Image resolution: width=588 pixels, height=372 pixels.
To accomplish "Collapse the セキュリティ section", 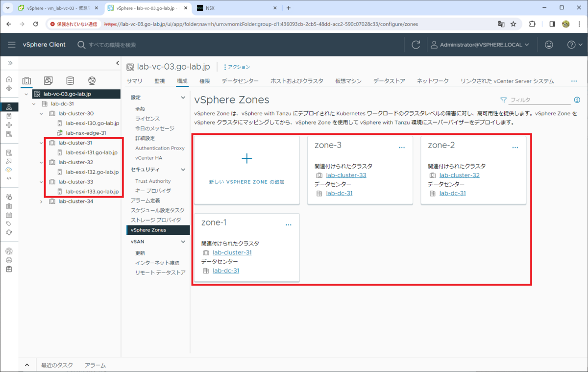I will pos(183,170).
